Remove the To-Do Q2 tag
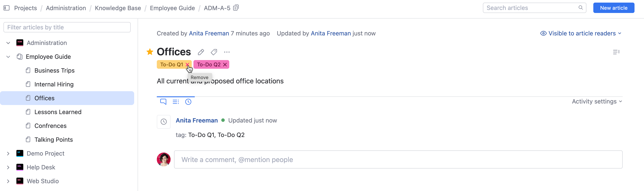The height and width of the screenshot is (191, 644). 225,65
